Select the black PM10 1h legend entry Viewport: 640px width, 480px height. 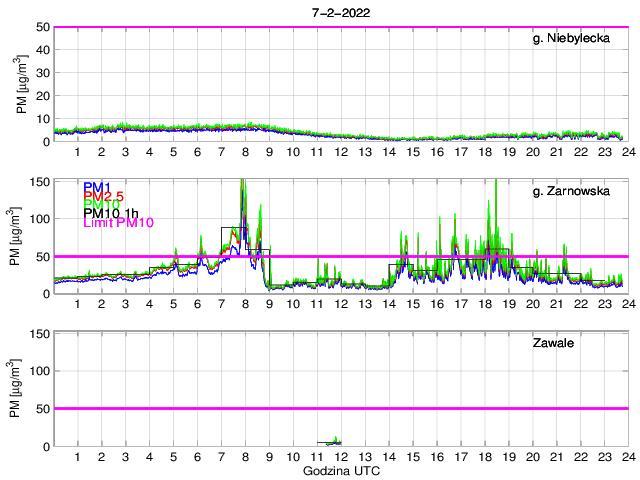click(x=110, y=214)
